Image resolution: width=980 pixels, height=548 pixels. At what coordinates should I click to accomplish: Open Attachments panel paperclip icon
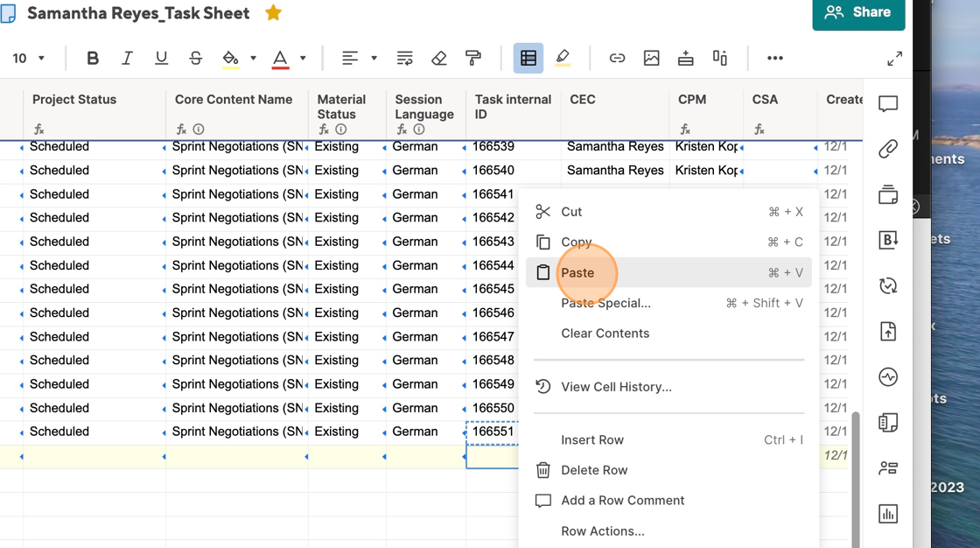click(888, 149)
